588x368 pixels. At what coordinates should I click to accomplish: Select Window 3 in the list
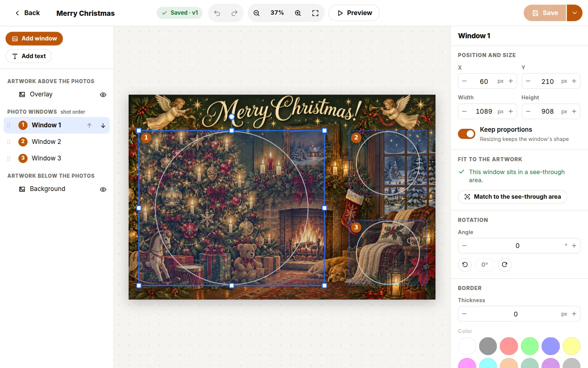tap(57, 158)
